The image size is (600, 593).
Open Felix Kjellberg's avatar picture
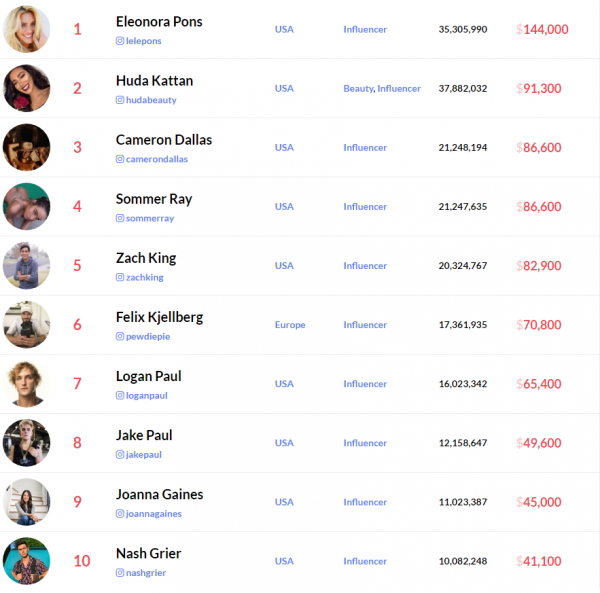coord(27,324)
